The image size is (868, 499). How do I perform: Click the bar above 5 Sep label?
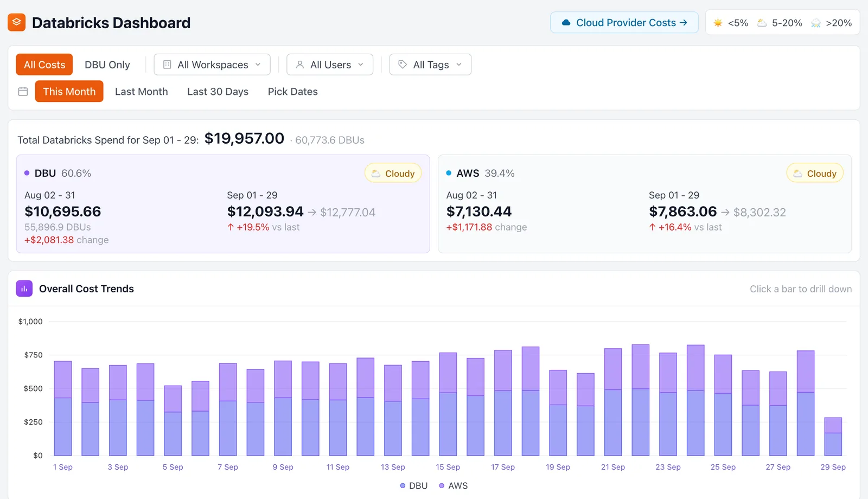(x=173, y=420)
